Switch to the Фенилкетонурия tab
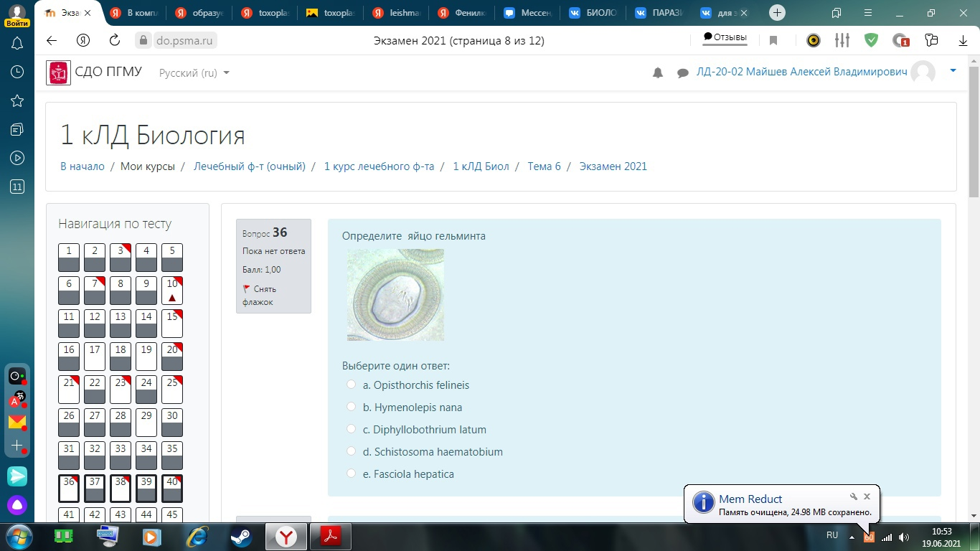The height and width of the screenshot is (551, 980). pyautogui.click(x=463, y=13)
